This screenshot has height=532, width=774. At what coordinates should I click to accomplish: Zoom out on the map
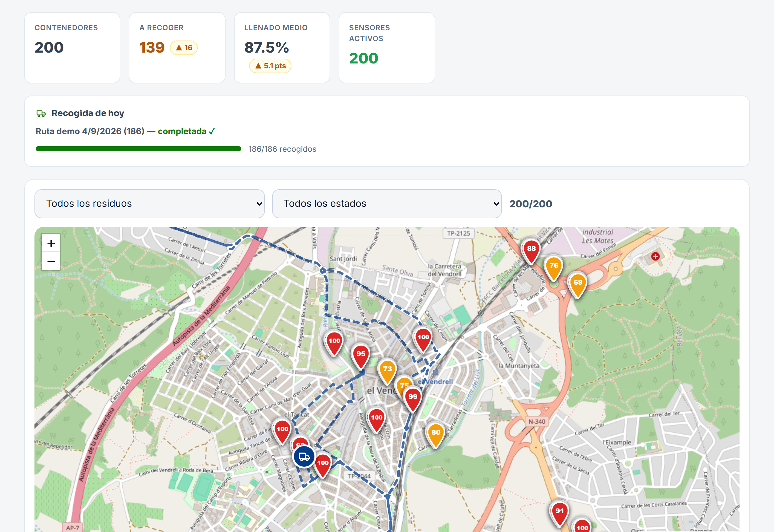click(51, 261)
